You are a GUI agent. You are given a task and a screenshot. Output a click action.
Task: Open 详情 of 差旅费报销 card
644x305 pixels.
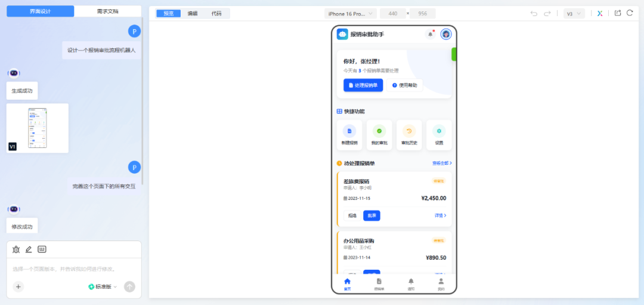(x=440, y=215)
